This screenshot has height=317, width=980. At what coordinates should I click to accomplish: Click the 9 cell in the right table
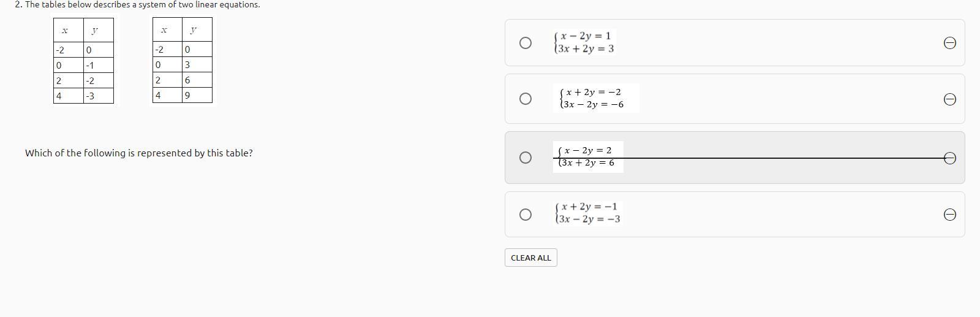tap(197, 96)
